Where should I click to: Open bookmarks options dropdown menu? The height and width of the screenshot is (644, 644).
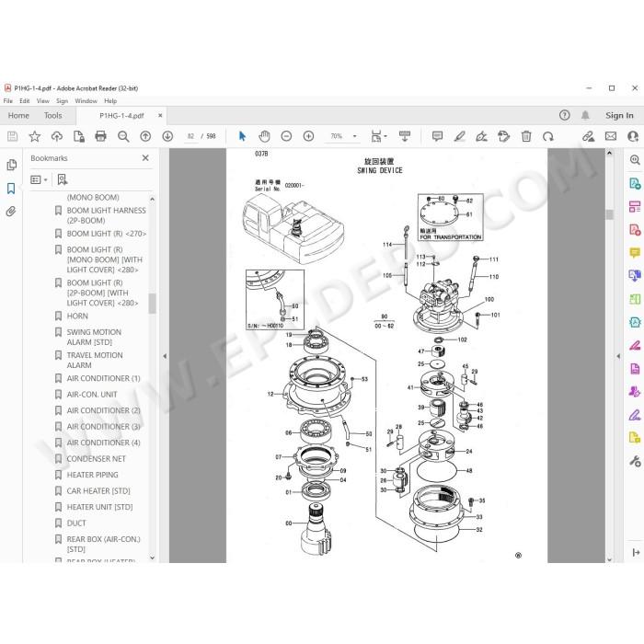(39, 179)
